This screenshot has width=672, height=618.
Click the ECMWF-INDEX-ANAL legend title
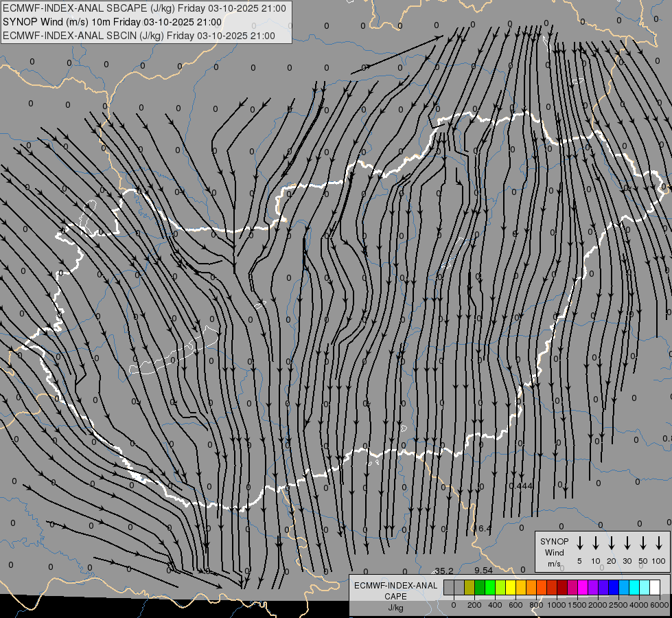click(x=395, y=586)
